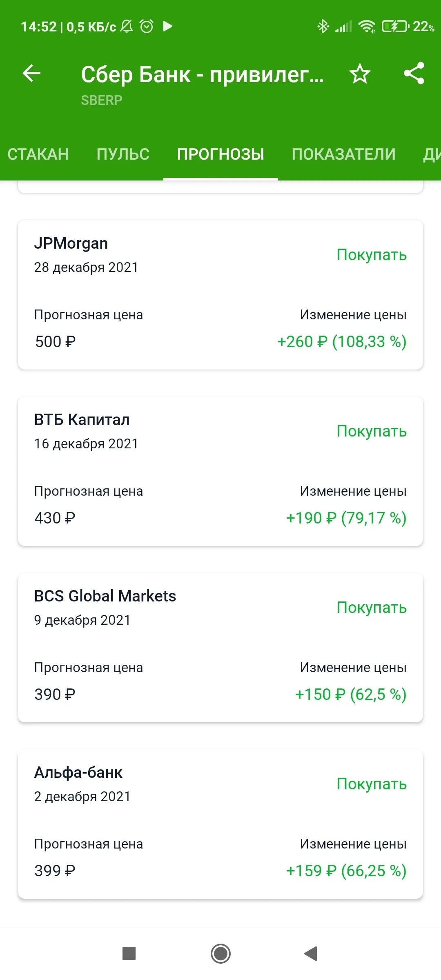
Task: Tap Покупать in ВТБ Капитал card
Action: 372,431
